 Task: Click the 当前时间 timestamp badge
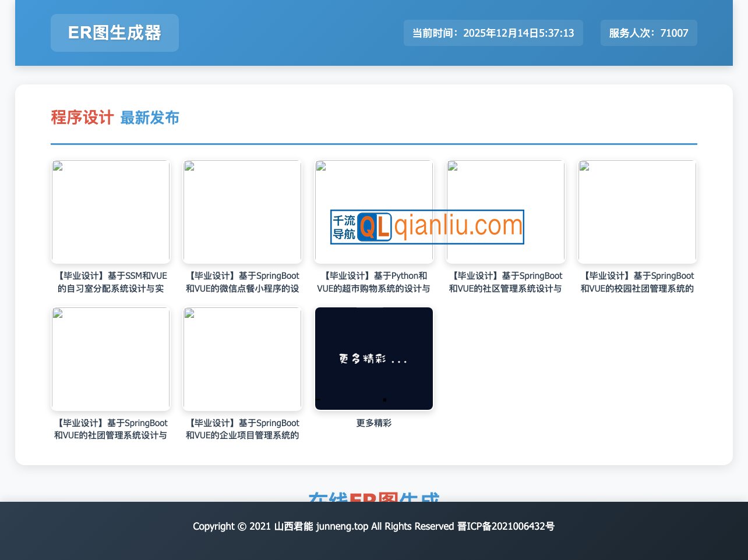493,33
